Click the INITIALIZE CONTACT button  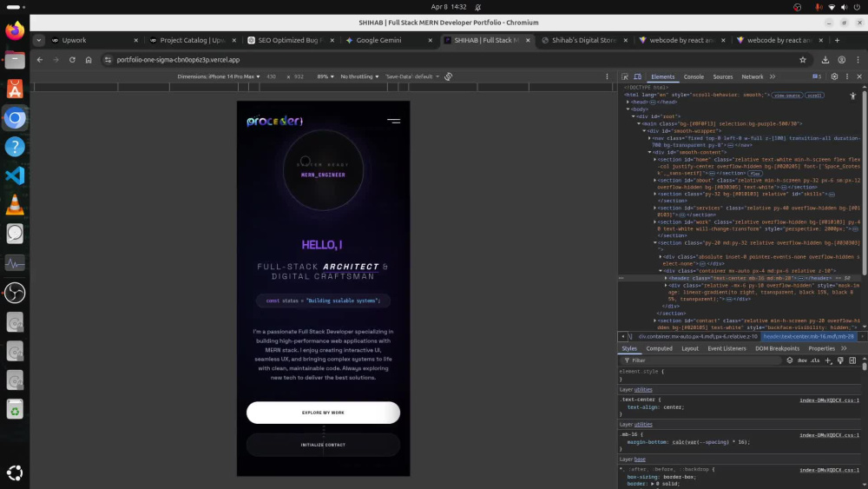point(323,445)
